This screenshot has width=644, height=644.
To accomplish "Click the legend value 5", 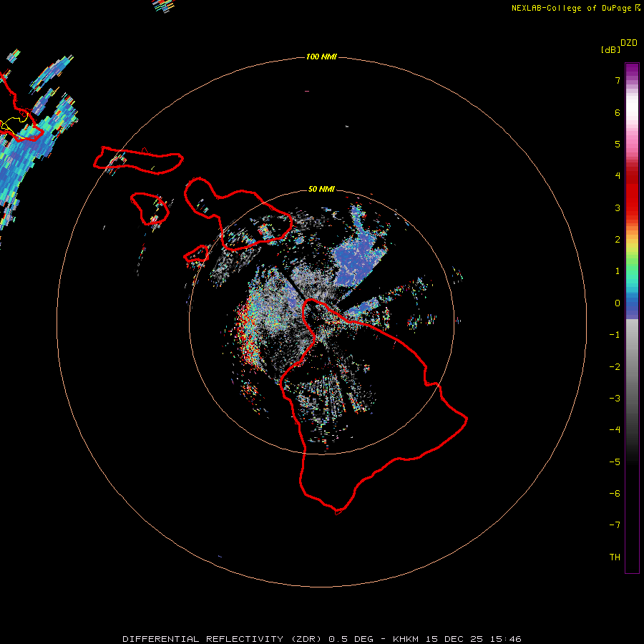I will point(618,144).
